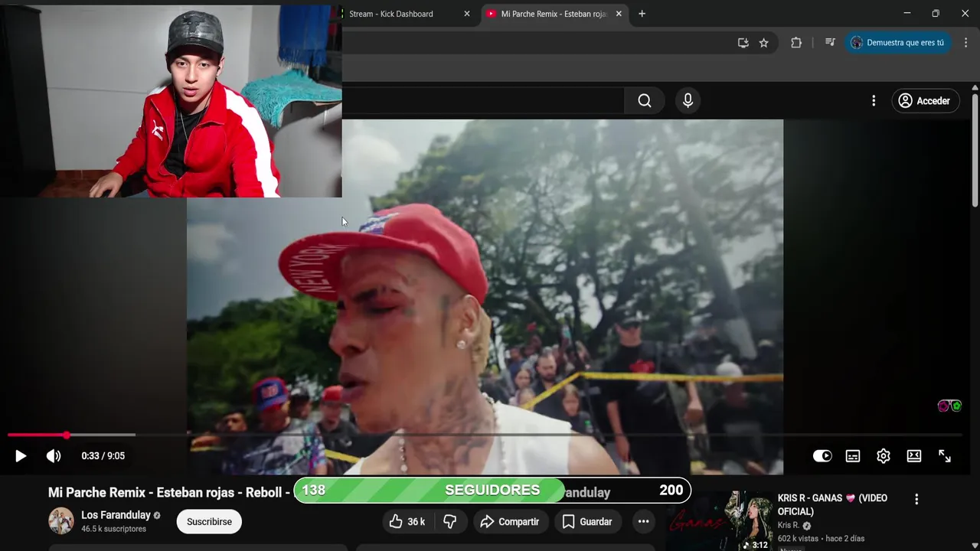Focus the YouTube search input field

click(482, 101)
